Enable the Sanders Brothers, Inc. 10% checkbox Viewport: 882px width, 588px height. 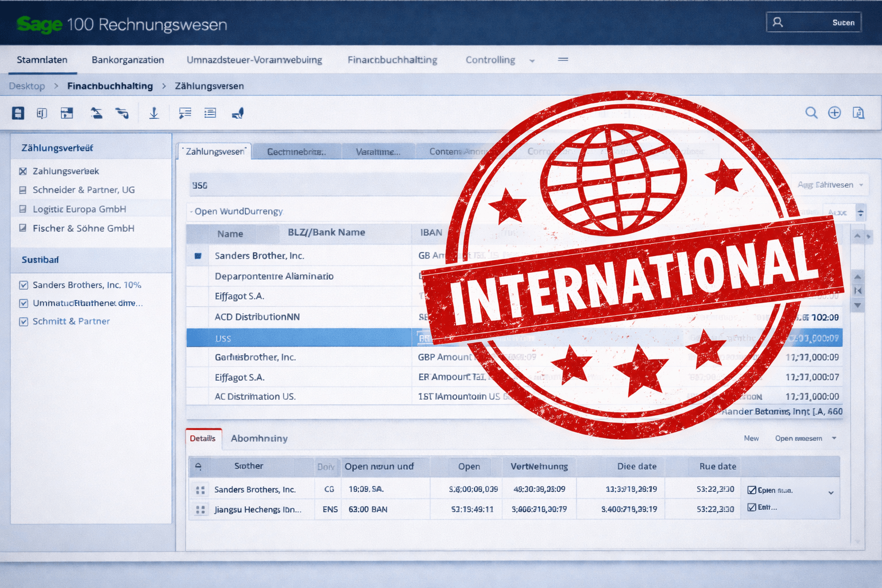point(24,285)
